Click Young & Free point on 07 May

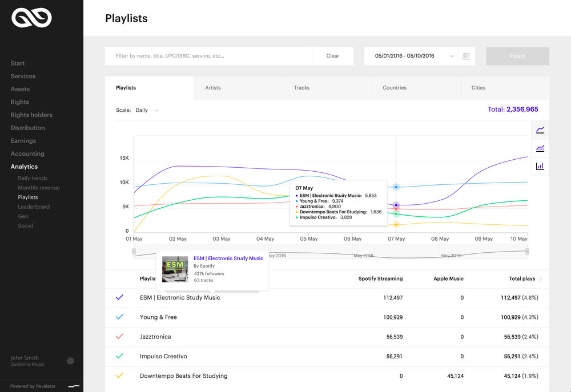pyautogui.click(x=396, y=187)
